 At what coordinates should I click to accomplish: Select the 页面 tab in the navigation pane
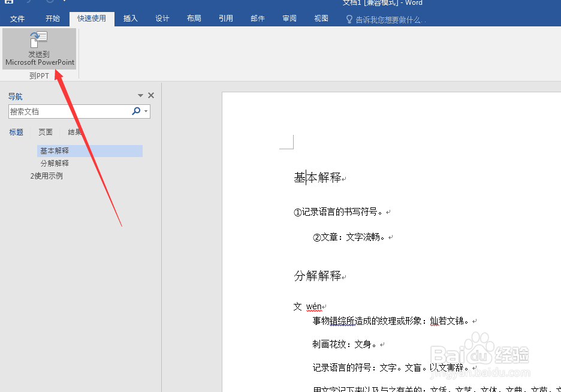point(45,132)
